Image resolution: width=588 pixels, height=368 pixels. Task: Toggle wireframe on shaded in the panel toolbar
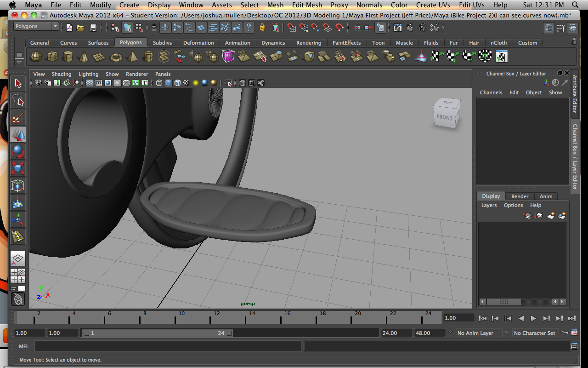pyautogui.click(x=177, y=83)
